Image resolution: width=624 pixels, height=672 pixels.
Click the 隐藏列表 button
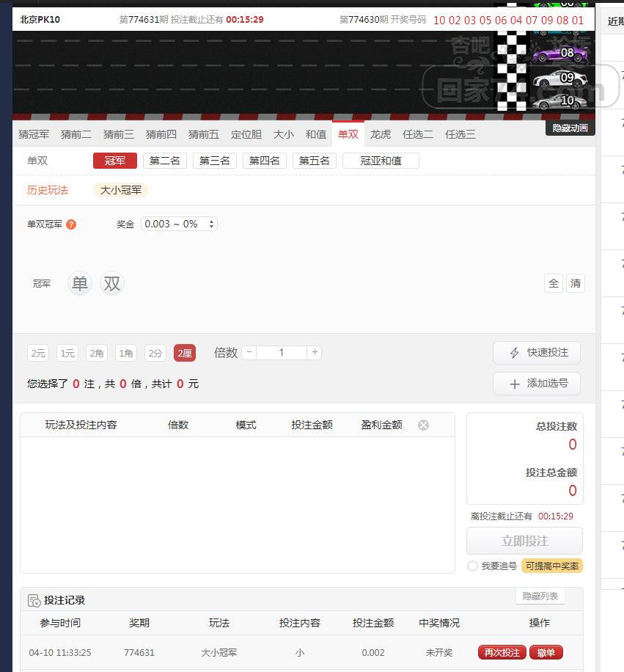coord(540,596)
